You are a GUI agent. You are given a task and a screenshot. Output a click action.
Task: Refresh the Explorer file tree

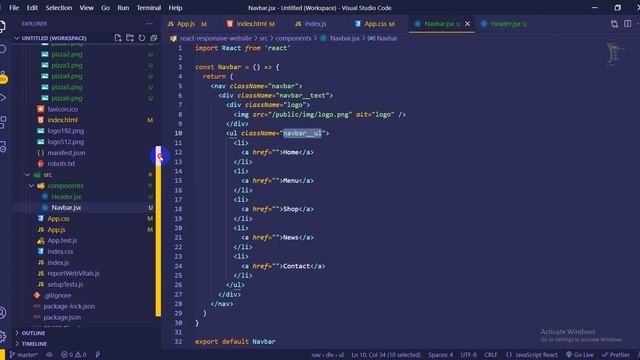pyautogui.click(x=142, y=38)
